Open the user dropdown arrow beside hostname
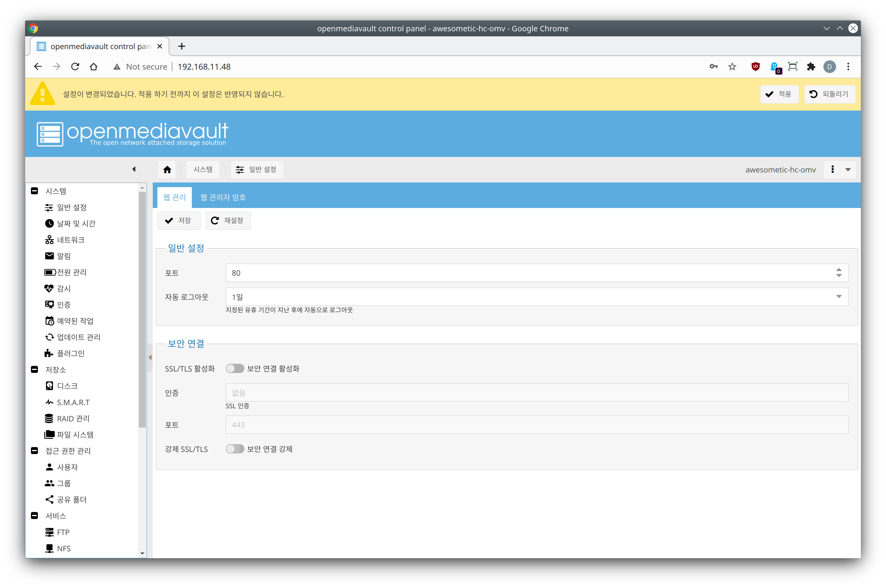Viewport: 886px width, 588px height. [x=848, y=170]
